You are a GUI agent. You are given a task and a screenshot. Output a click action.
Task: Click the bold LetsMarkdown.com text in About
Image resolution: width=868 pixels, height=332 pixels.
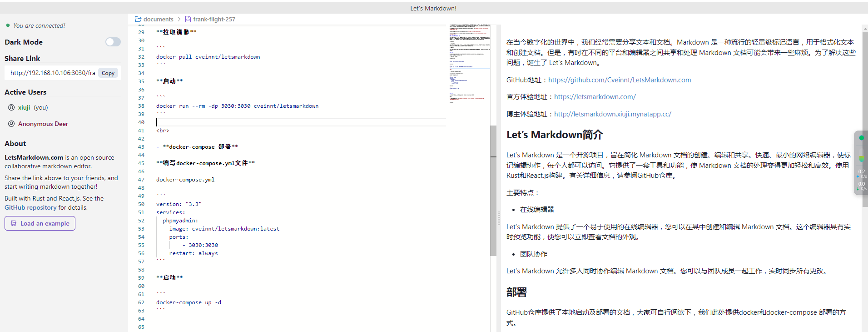click(34, 157)
